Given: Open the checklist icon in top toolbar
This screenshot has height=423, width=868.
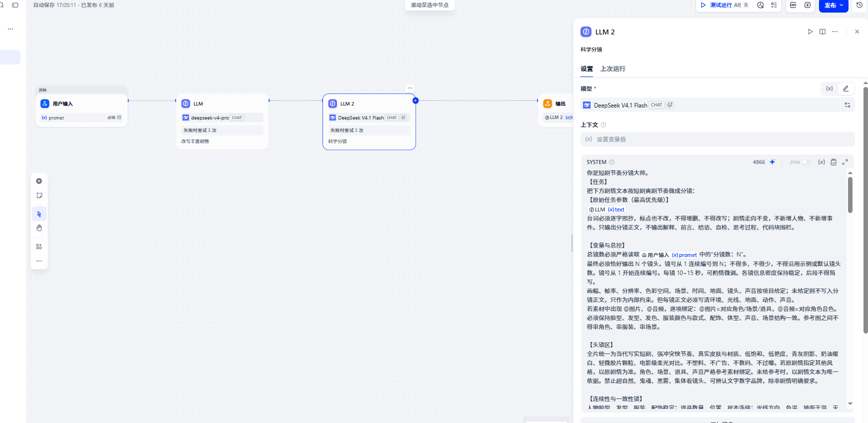Looking at the screenshot, I should [774, 5].
